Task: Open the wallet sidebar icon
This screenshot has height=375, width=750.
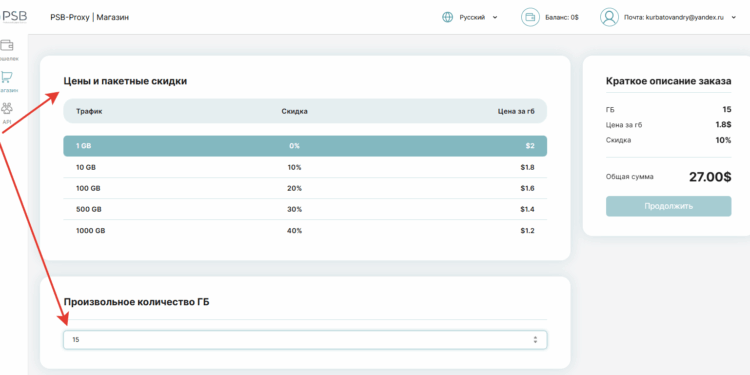Action: 7,45
